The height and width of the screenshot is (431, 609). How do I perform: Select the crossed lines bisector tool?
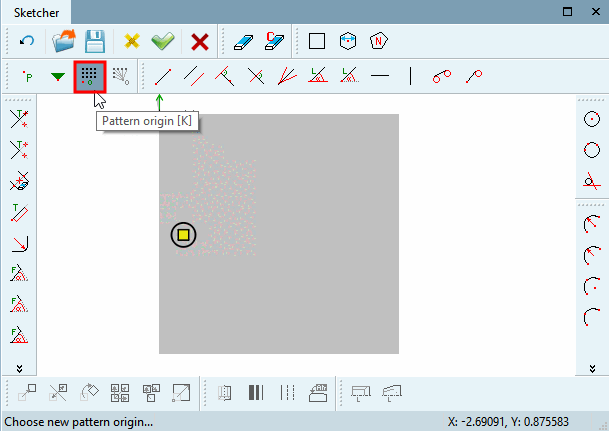coord(256,76)
